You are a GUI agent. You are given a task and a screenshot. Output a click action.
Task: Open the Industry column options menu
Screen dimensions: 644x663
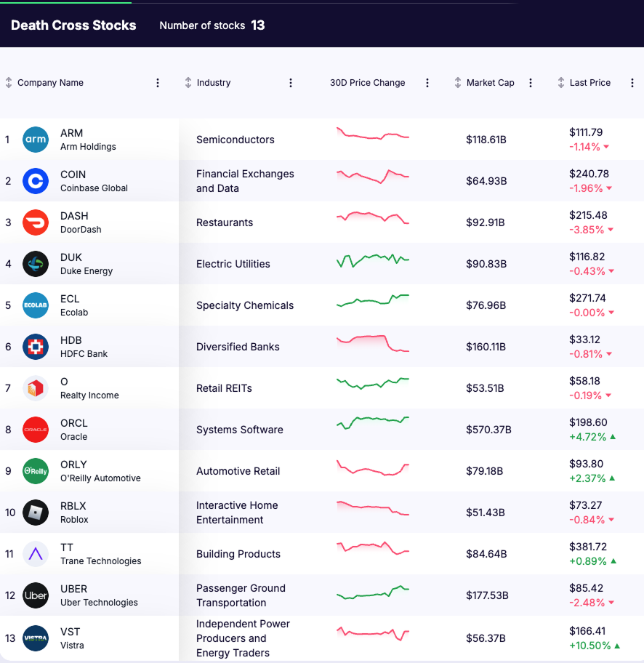coord(290,83)
